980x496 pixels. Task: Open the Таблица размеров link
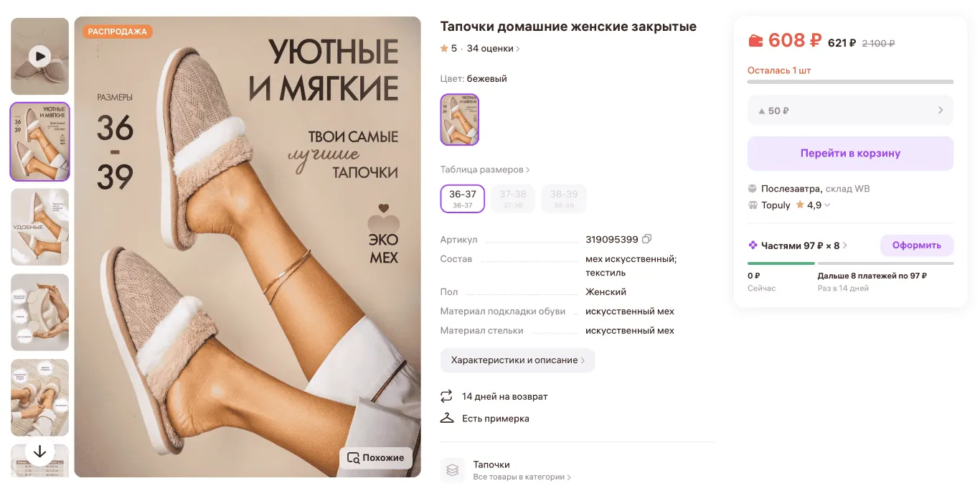click(x=485, y=170)
